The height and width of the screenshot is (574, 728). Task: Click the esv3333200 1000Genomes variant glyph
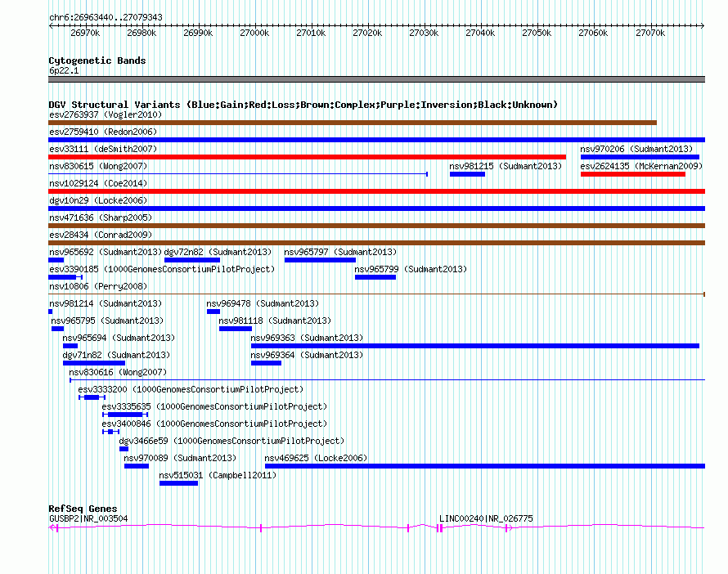[x=92, y=397]
